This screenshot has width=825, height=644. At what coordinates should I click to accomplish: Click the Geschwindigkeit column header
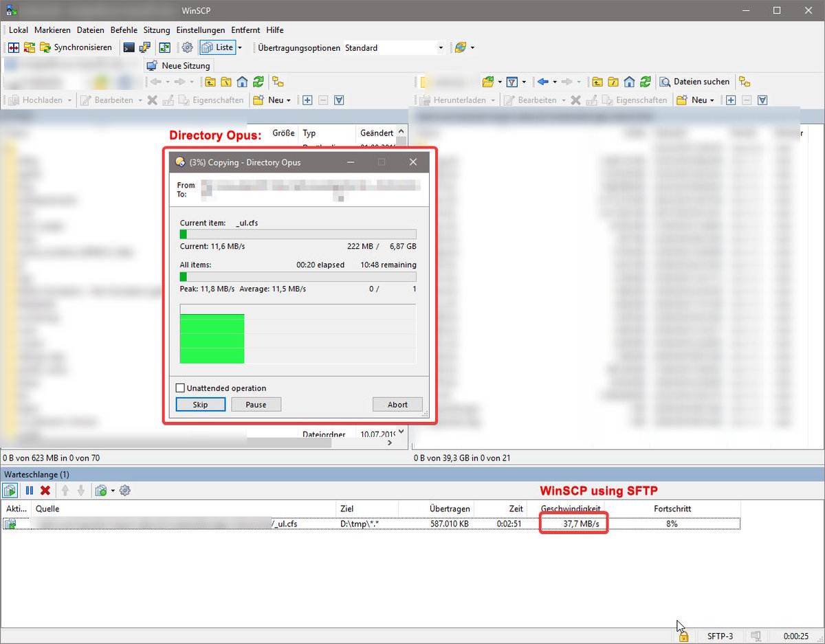[571, 509]
